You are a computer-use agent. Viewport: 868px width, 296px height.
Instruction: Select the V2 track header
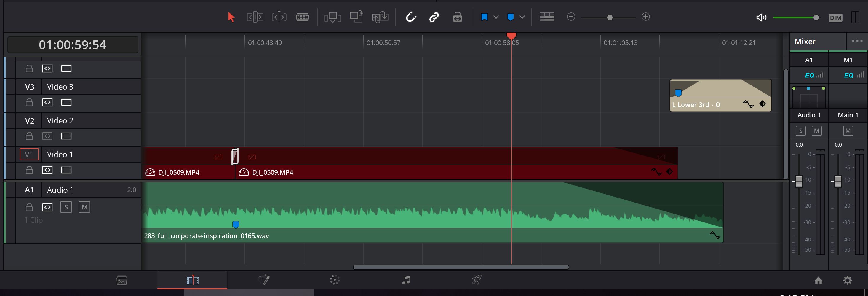point(30,121)
